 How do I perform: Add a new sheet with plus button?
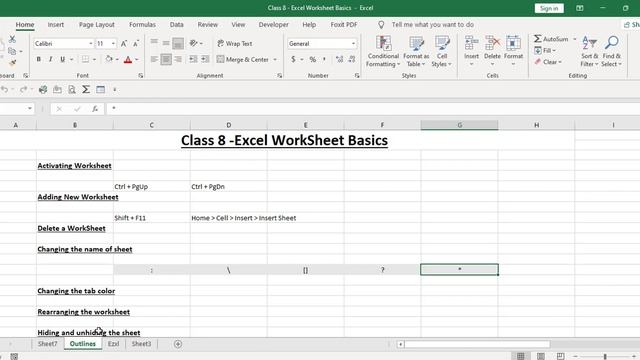point(178,344)
